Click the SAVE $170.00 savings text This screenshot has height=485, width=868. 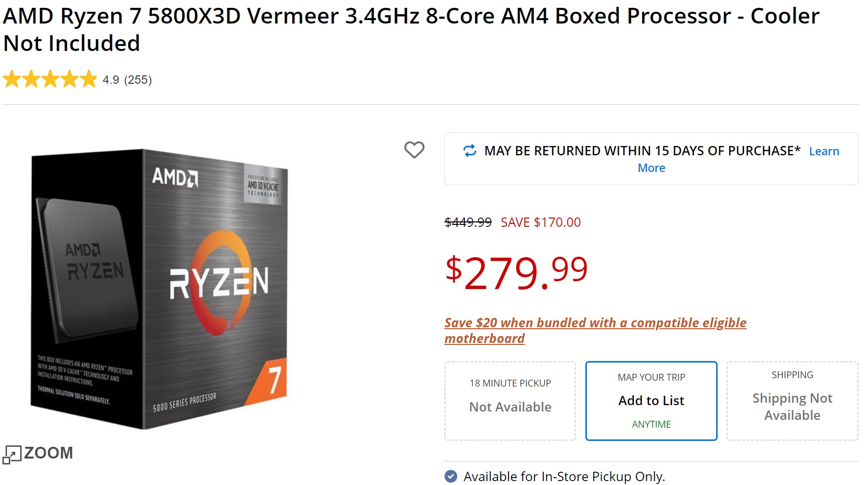(x=540, y=222)
